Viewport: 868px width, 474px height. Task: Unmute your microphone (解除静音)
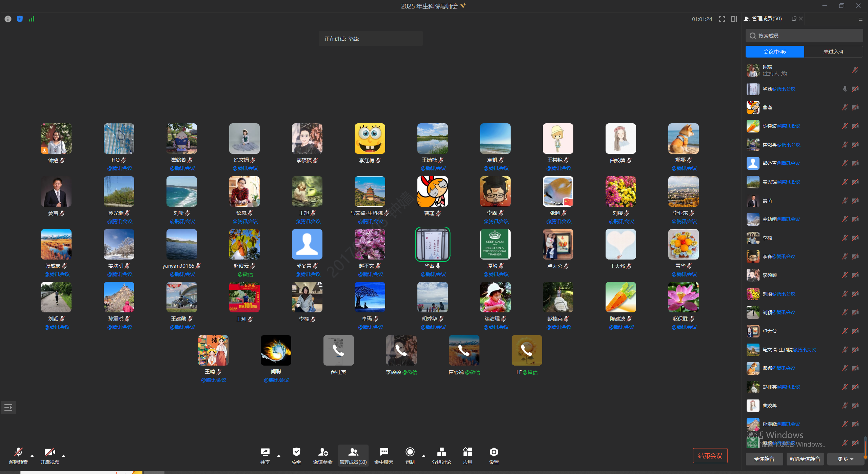[x=18, y=452]
